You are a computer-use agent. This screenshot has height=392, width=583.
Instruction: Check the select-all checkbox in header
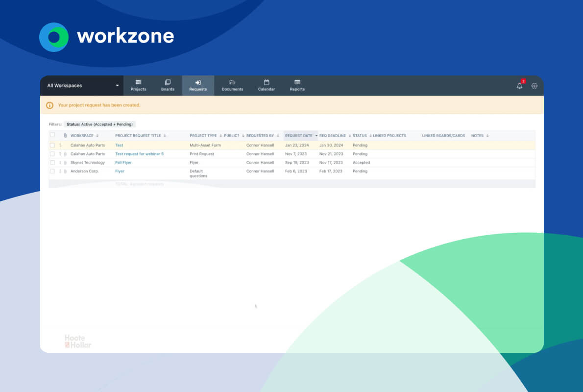click(52, 135)
